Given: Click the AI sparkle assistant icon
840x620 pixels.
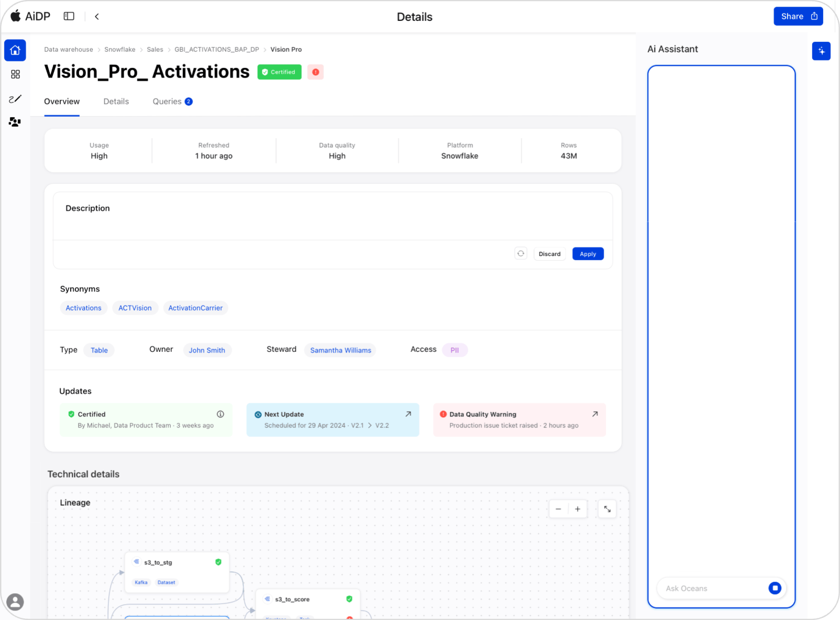Looking at the screenshot, I should (x=821, y=51).
